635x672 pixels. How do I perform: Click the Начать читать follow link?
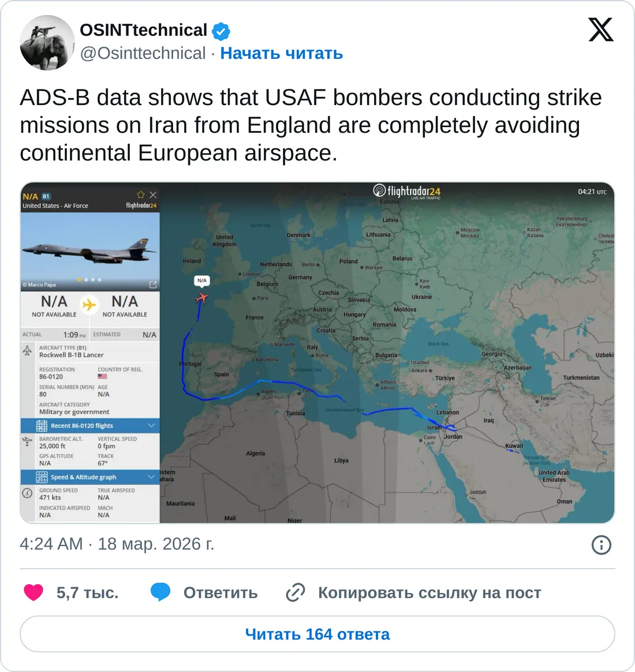[282, 53]
